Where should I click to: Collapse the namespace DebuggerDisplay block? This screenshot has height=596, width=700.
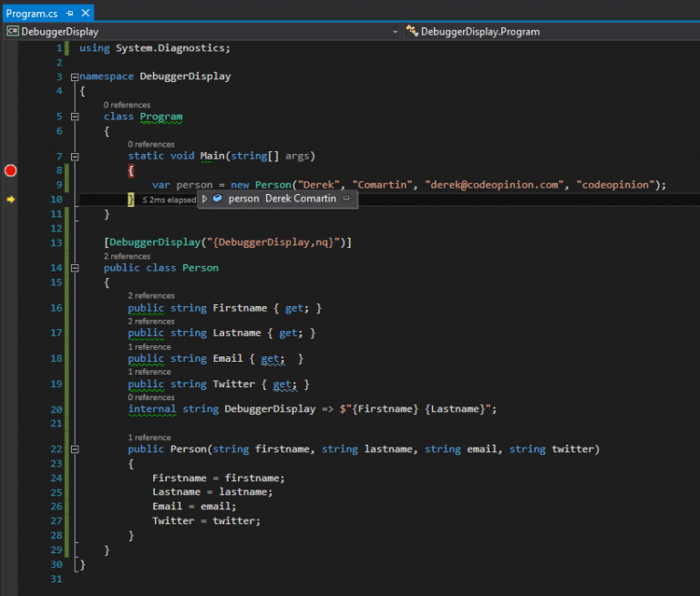[x=74, y=77]
